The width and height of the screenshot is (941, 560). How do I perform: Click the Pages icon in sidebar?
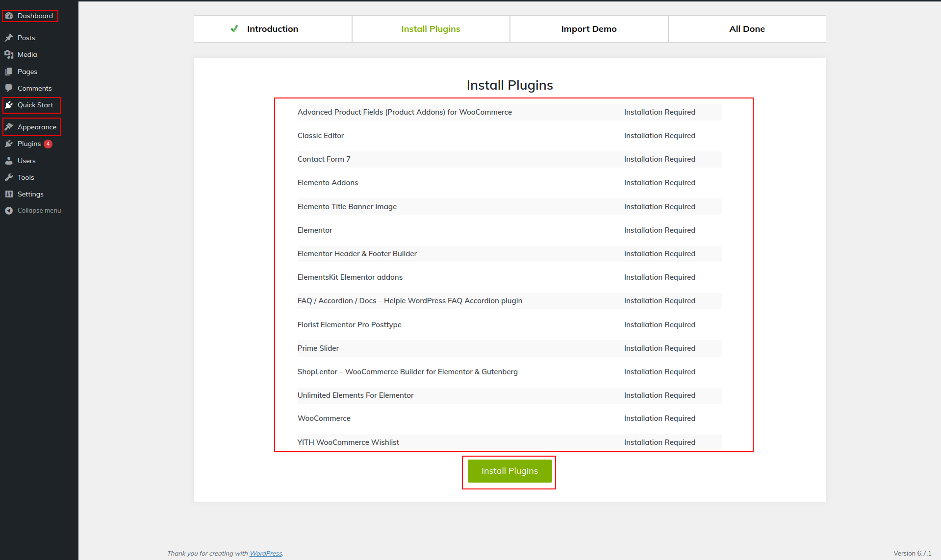pos(9,72)
